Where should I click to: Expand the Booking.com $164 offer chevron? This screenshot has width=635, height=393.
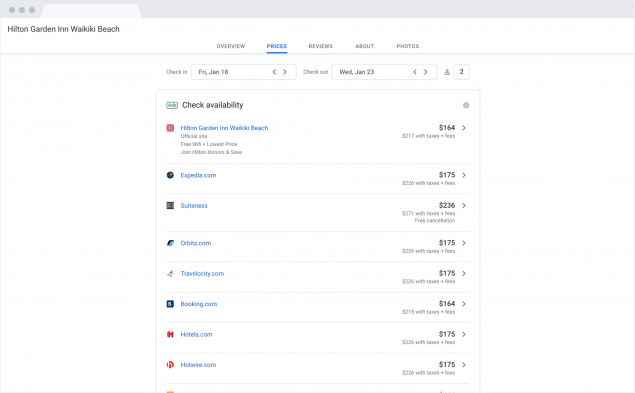464,304
